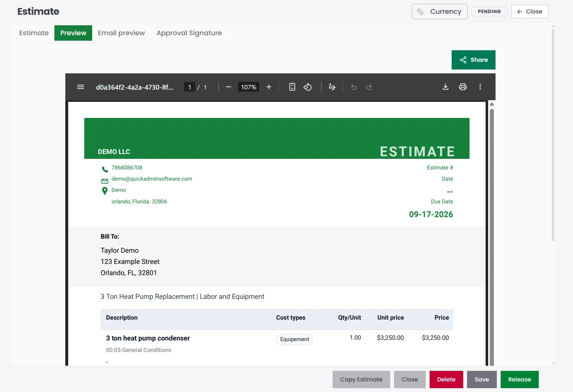Click the Estimate # label
This screenshot has height=392, width=573.
click(x=440, y=167)
